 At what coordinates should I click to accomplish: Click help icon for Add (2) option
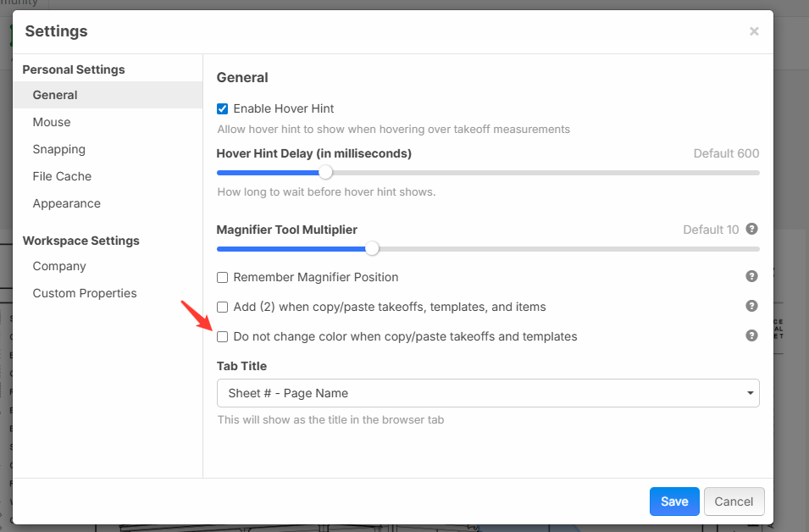click(751, 306)
